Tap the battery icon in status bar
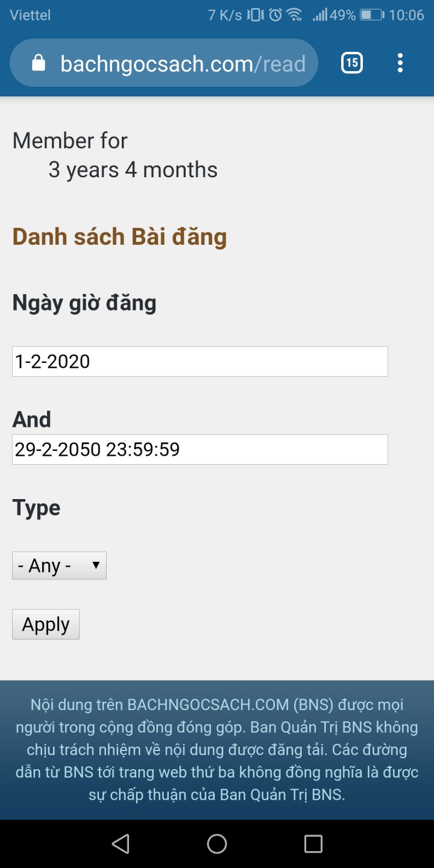 click(x=372, y=15)
